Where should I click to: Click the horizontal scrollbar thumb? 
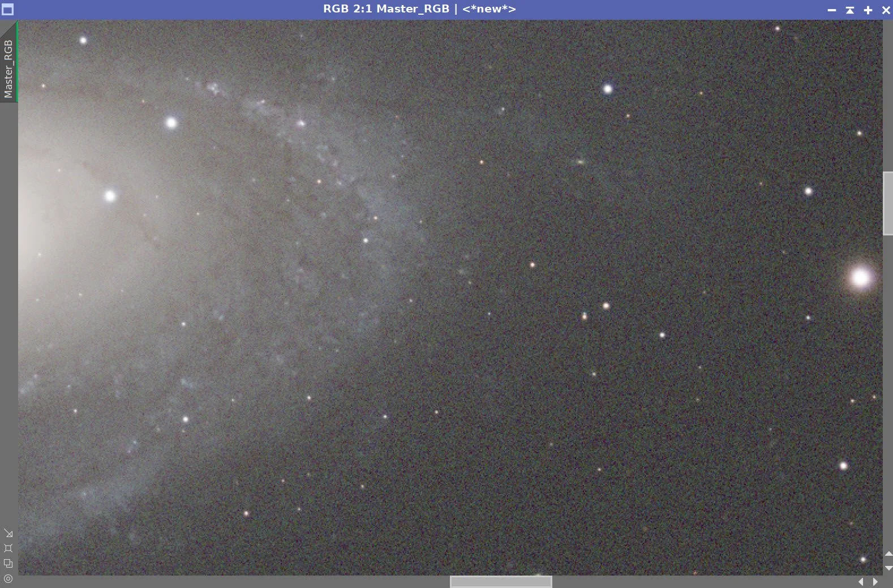[501, 582]
